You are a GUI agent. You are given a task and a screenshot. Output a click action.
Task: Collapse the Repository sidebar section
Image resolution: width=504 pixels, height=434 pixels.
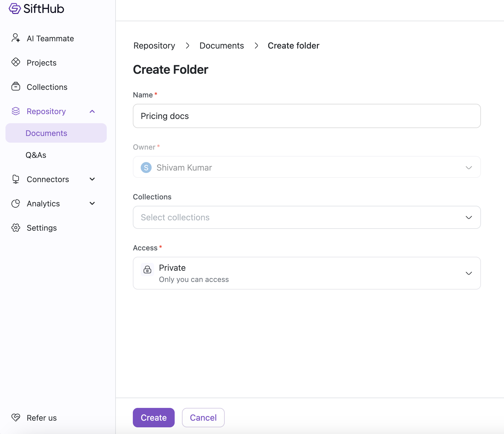[92, 111]
